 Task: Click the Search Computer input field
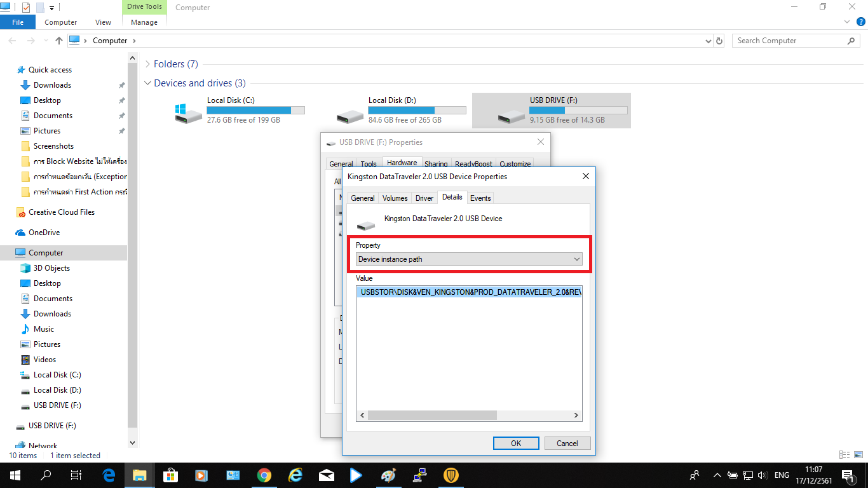coord(790,41)
